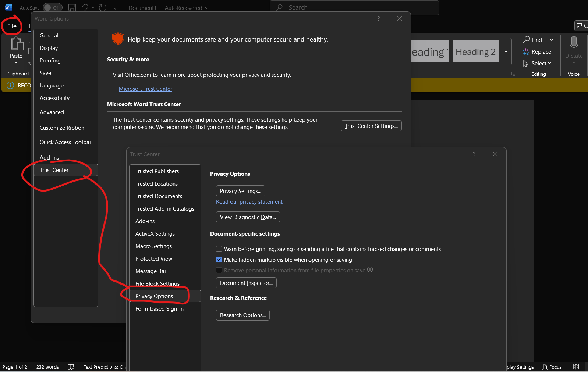Open Trusted Add-in Catalogs
588x372 pixels.
point(165,209)
